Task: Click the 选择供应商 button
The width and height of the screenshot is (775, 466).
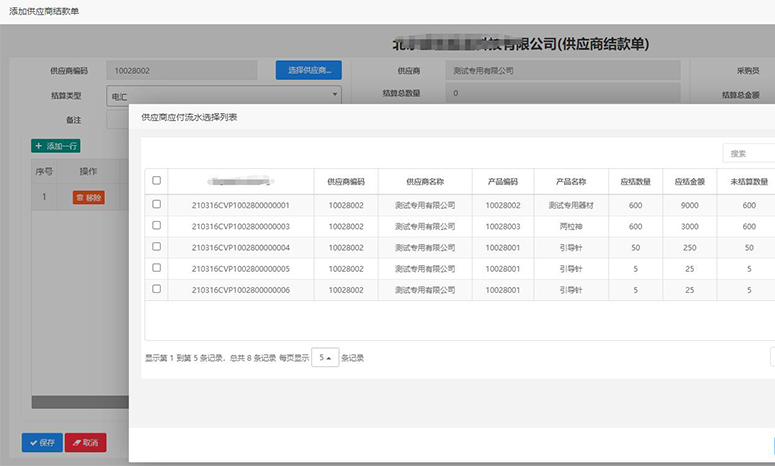Action: point(308,70)
